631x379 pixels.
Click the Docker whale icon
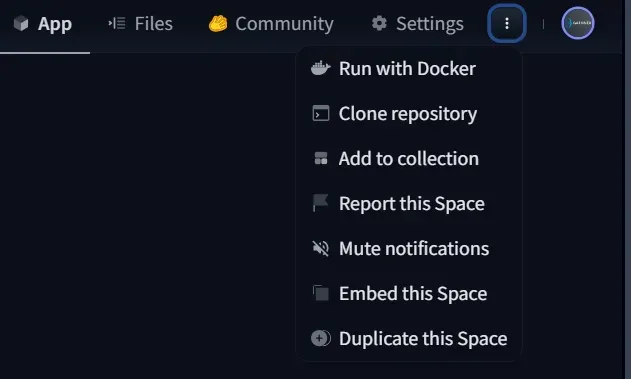(x=321, y=68)
